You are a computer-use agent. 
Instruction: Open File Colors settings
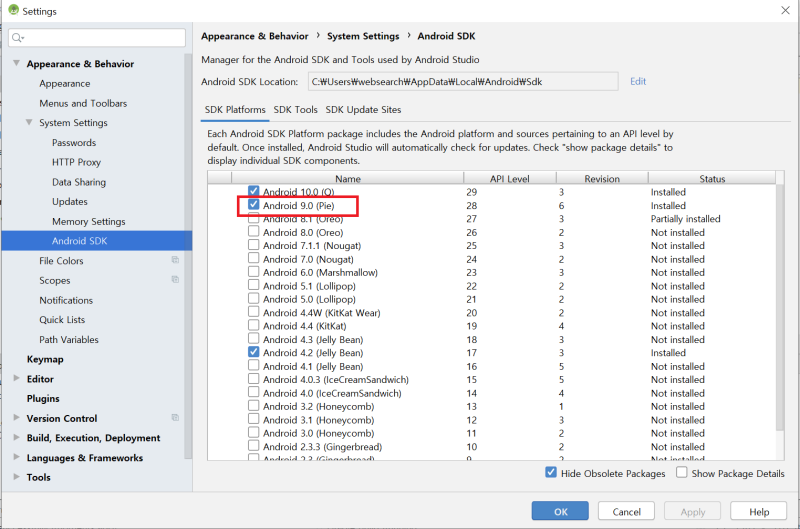(x=61, y=261)
